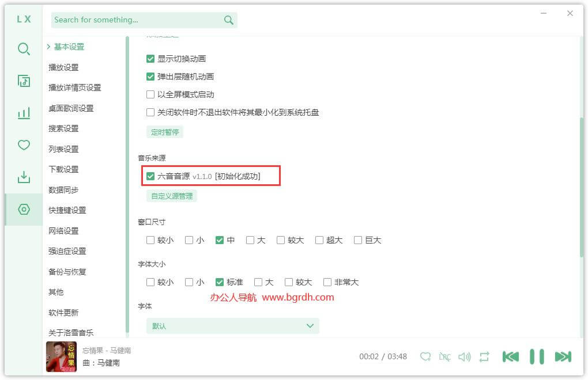
Task: Open the 字体 默认 dropdown
Action: click(232, 326)
